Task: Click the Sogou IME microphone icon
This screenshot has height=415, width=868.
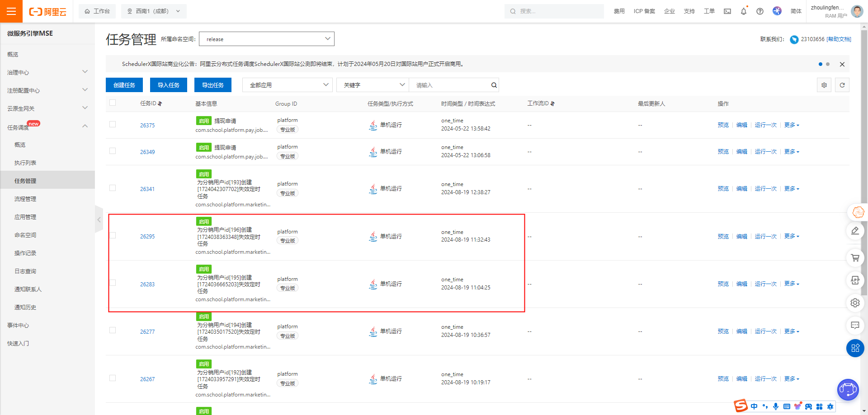Action: pos(776,406)
